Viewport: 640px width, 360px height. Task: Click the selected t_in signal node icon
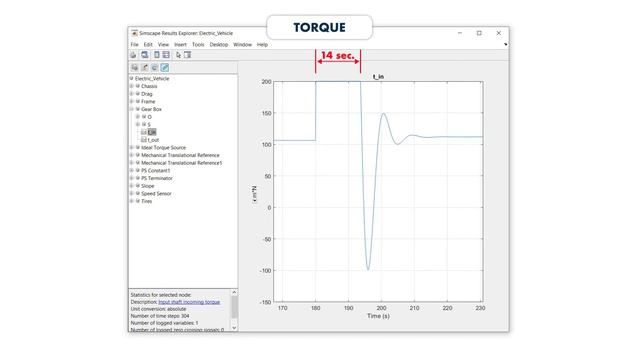click(144, 132)
